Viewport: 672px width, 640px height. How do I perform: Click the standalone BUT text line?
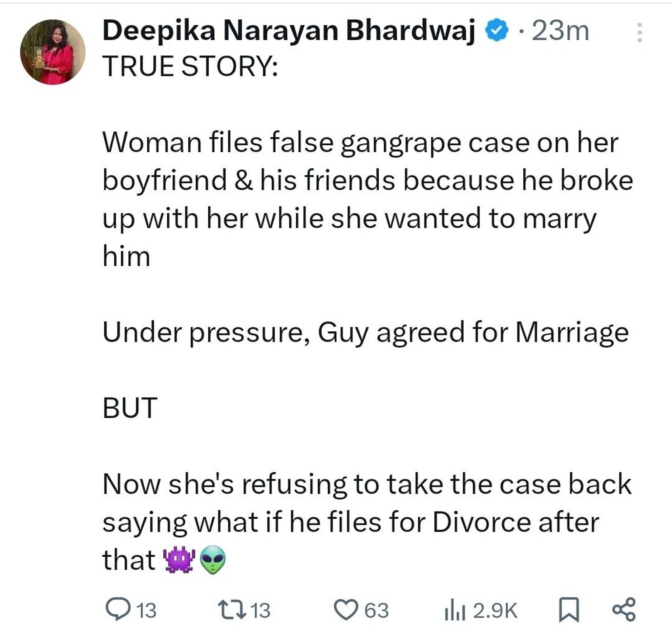[130, 408]
